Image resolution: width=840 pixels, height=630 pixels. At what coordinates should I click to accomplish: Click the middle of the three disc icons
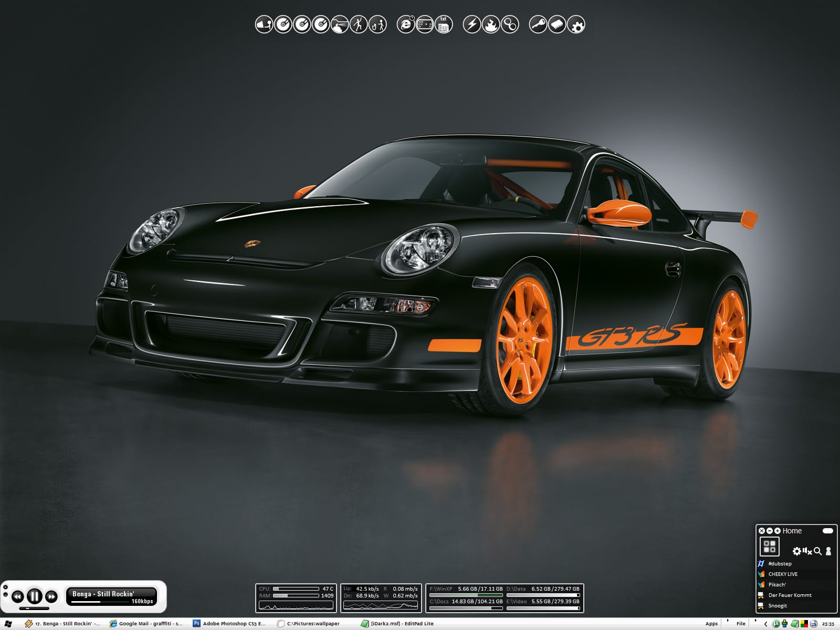(x=302, y=24)
